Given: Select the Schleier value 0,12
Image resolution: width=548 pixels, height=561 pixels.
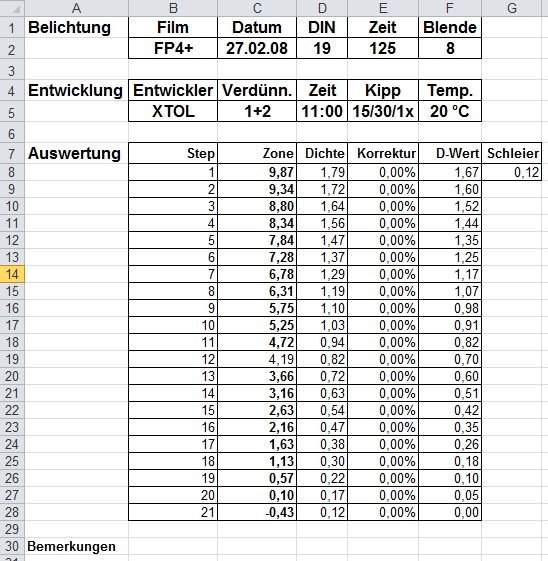Looking at the screenshot, I should tap(512, 172).
